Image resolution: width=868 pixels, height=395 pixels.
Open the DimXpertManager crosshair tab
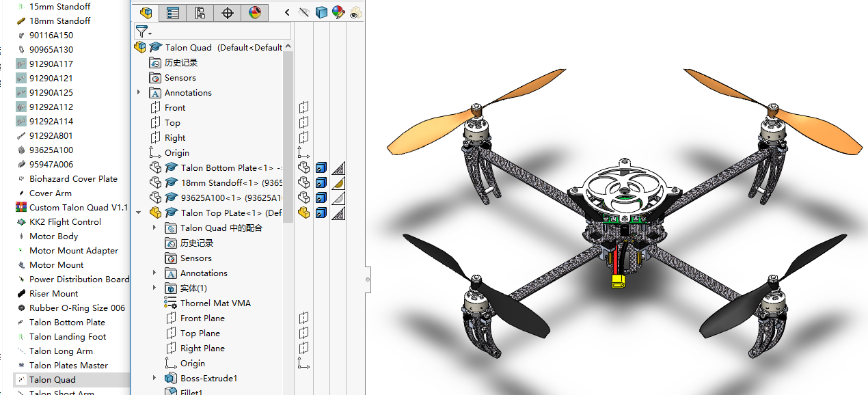(228, 12)
